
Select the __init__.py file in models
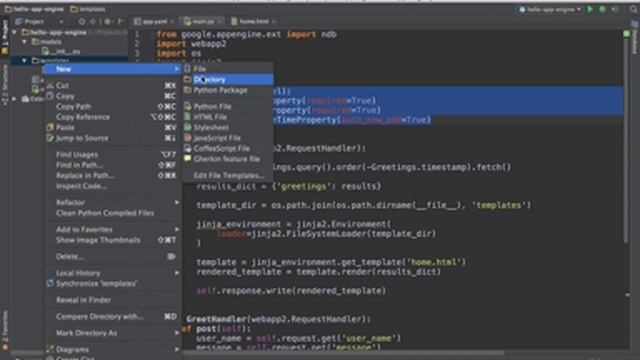pos(61,51)
